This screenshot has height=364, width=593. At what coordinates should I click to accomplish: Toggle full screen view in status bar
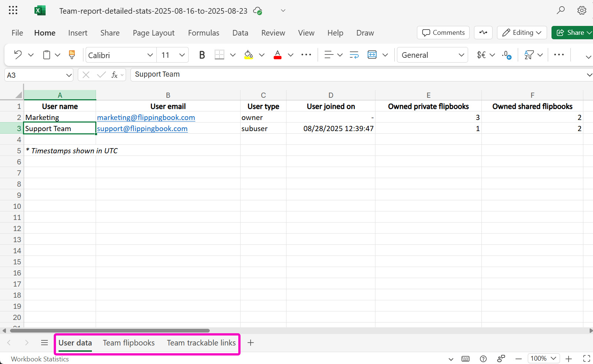586,358
